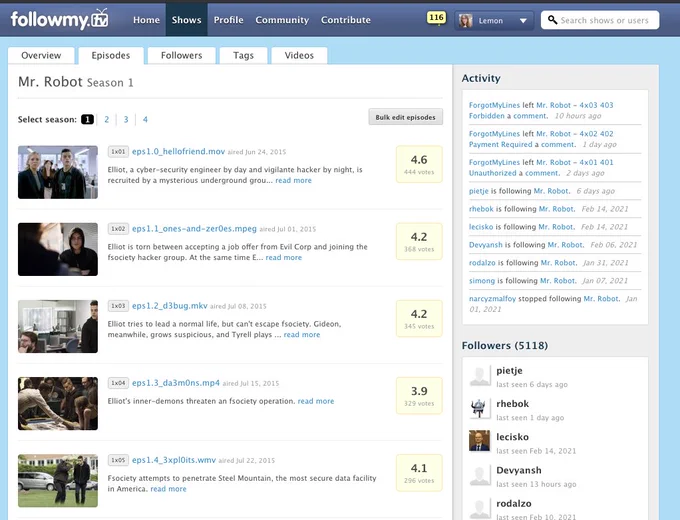Open the pietje name in Followers list

(x=509, y=371)
